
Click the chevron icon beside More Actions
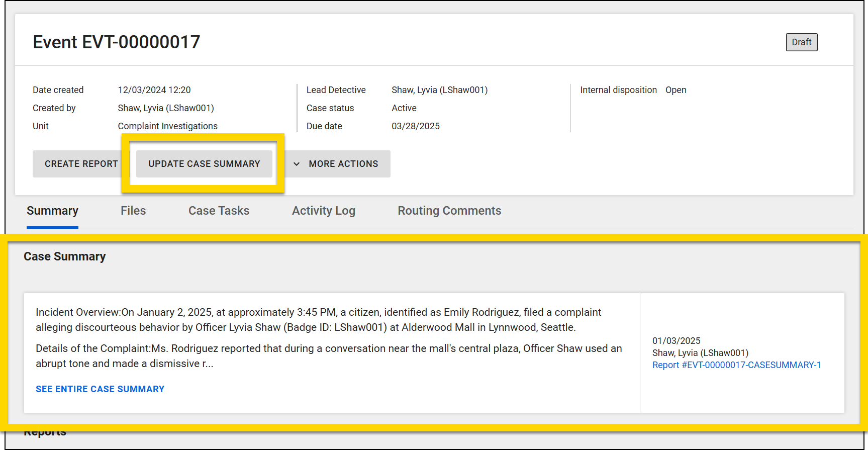click(x=297, y=164)
